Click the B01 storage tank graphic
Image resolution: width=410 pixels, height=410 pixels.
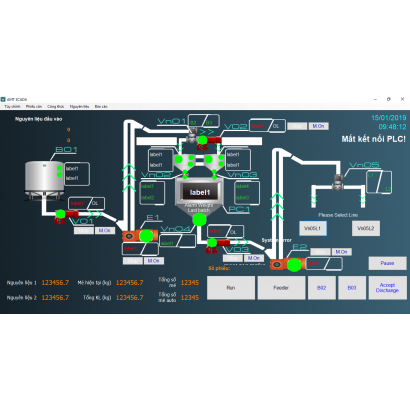point(45,181)
